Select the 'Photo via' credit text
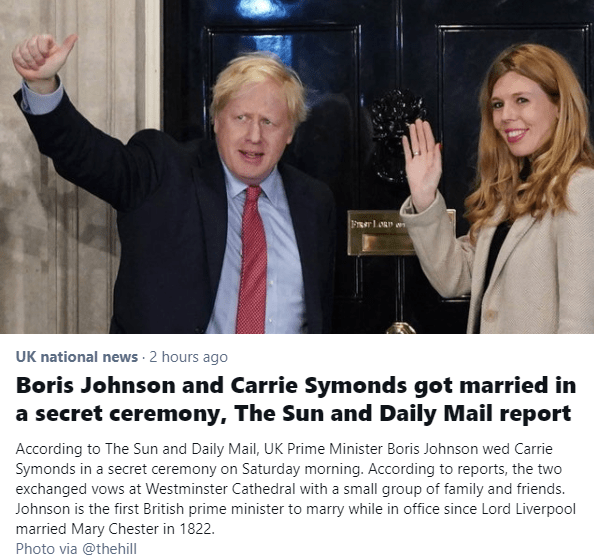The image size is (594, 560). click(x=47, y=549)
